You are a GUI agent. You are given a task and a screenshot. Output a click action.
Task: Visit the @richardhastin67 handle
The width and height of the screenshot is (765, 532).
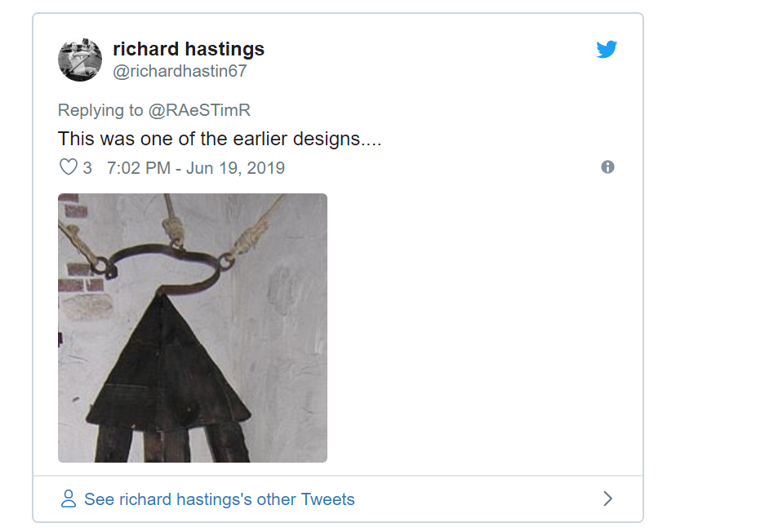180,71
